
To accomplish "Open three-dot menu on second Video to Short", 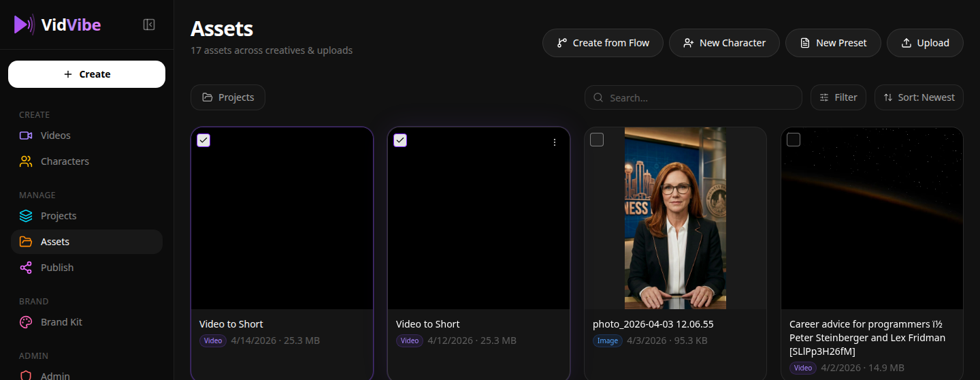I will 555,142.
